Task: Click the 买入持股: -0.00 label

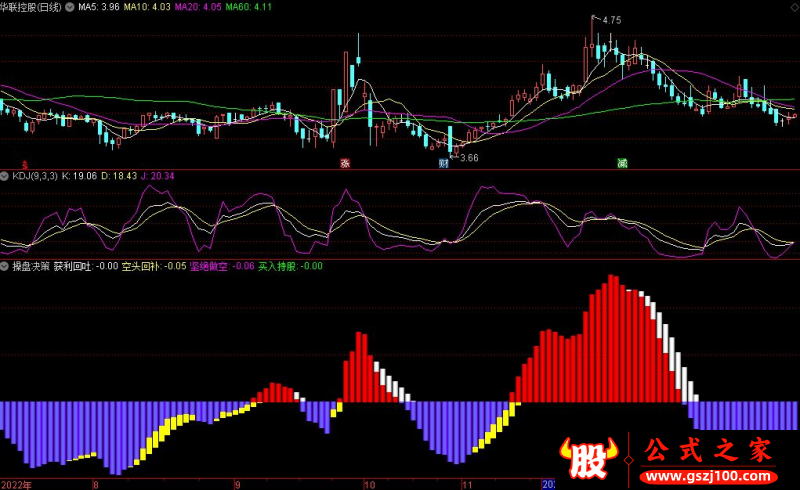Action: pos(290,266)
